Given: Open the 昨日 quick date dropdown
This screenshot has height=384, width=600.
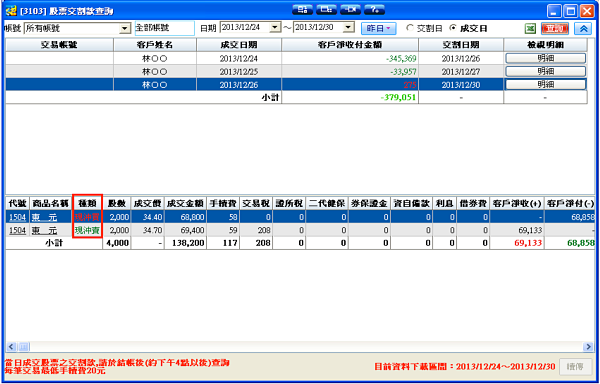Looking at the screenshot, I should 379,28.
